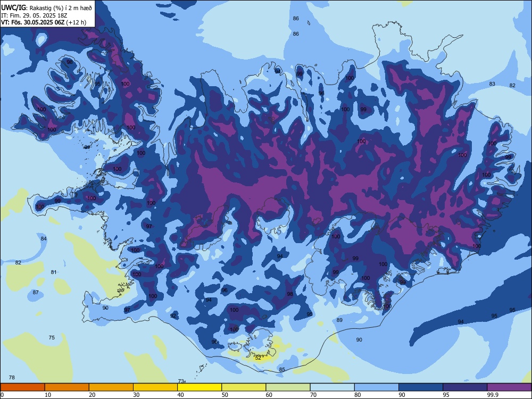Select the dark navy 95–99.9 legend swatch
Viewport: 532px width, 399px height.
click(x=465, y=387)
